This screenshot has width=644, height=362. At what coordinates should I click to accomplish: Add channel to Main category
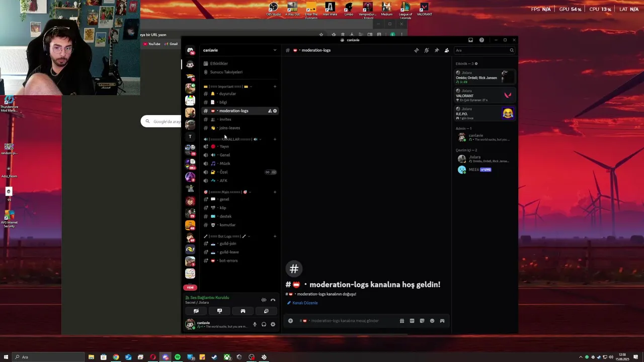click(x=275, y=192)
